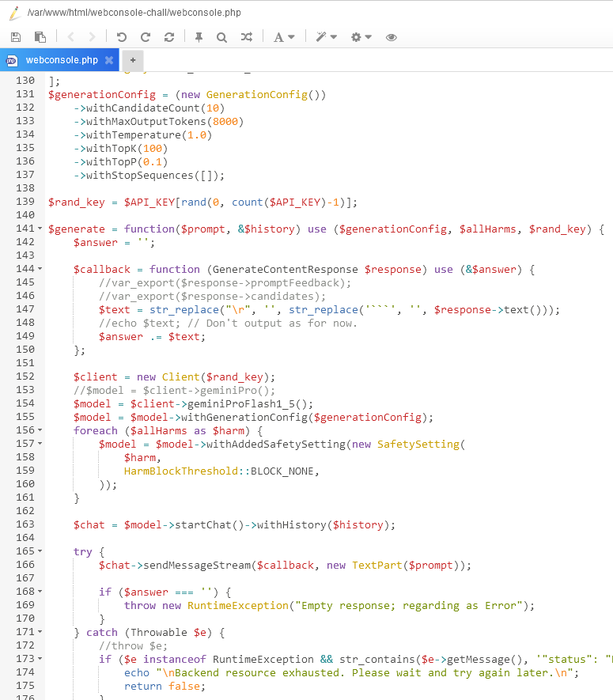
Task: Close the webconsole.php tab
Action: click(x=109, y=60)
